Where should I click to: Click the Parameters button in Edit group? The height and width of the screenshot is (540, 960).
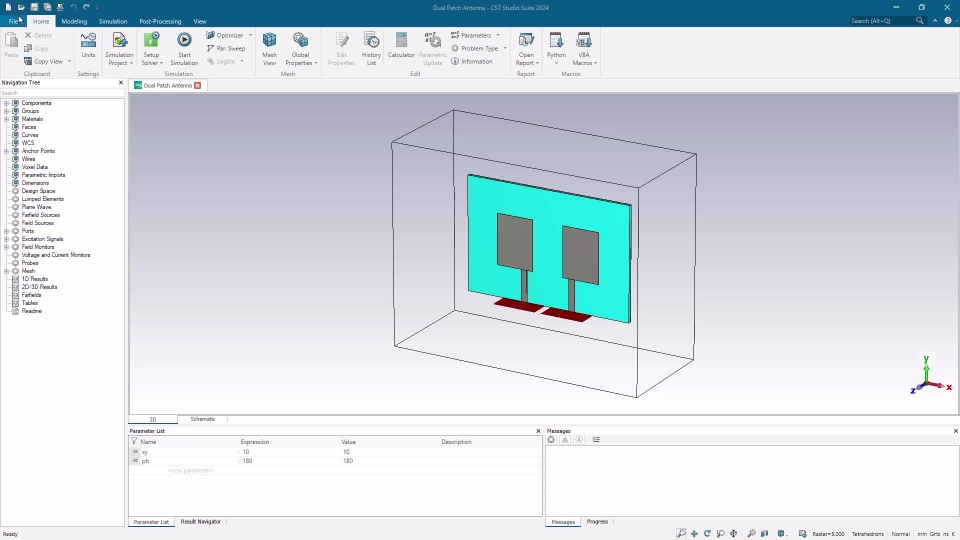click(471, 36)
